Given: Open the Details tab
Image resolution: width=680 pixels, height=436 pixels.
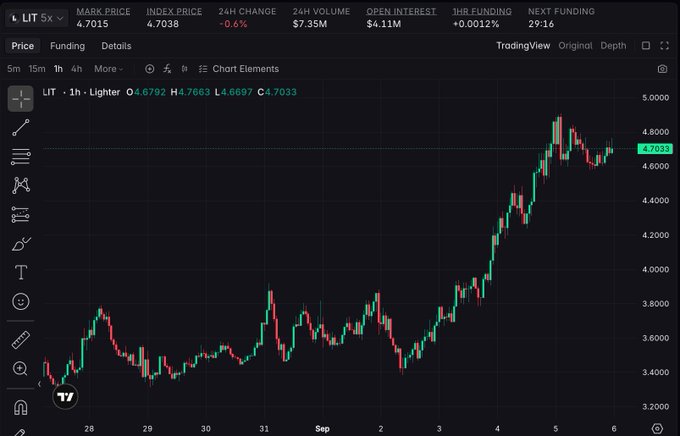Looking at the screenshot, I should [x=116, y=46].
